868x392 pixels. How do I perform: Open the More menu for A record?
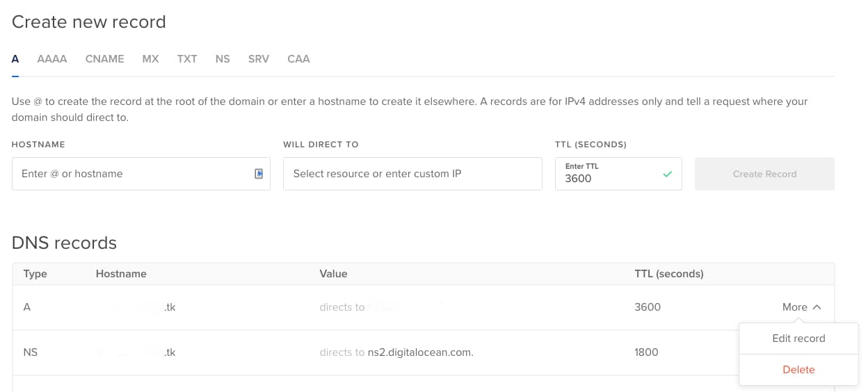(802, 307)
